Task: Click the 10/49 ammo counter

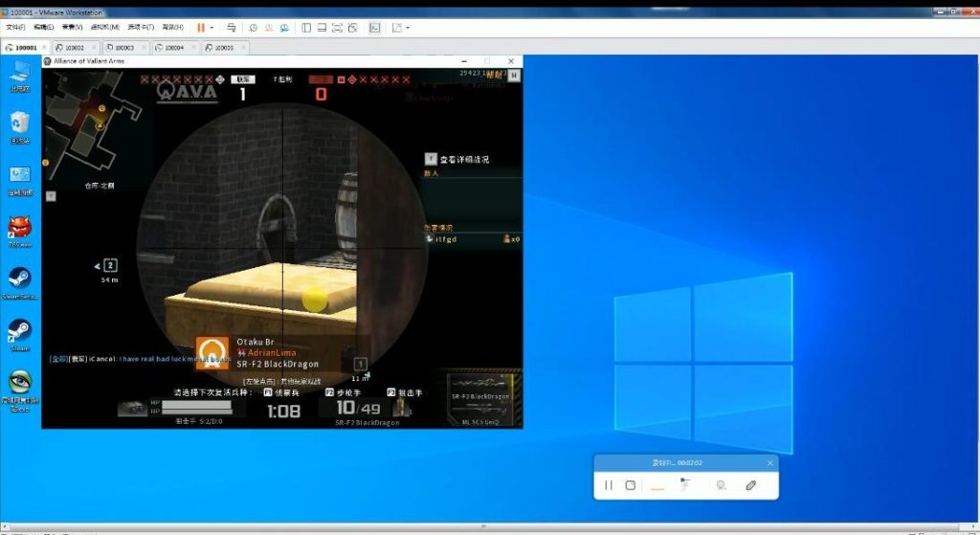Action: [358, 408]
